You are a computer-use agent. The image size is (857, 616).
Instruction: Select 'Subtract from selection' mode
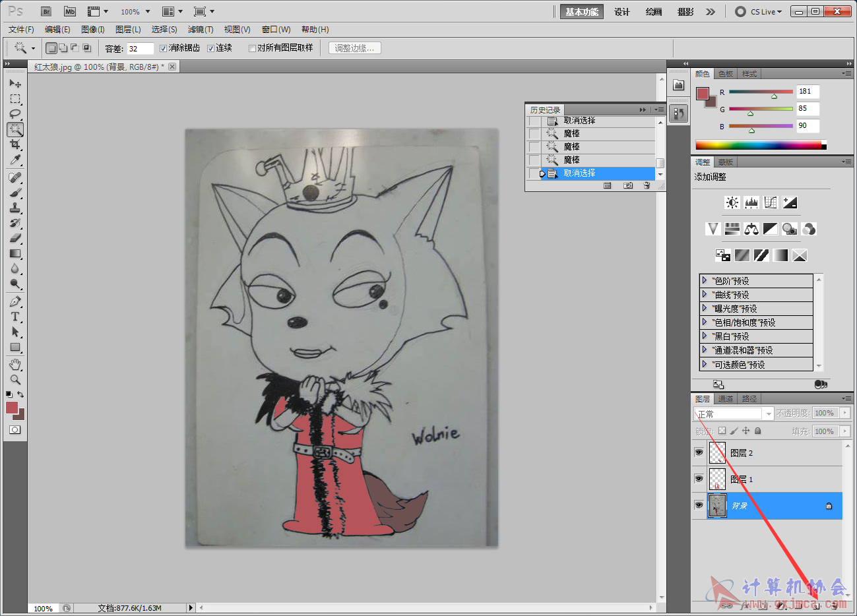(75, 48)
